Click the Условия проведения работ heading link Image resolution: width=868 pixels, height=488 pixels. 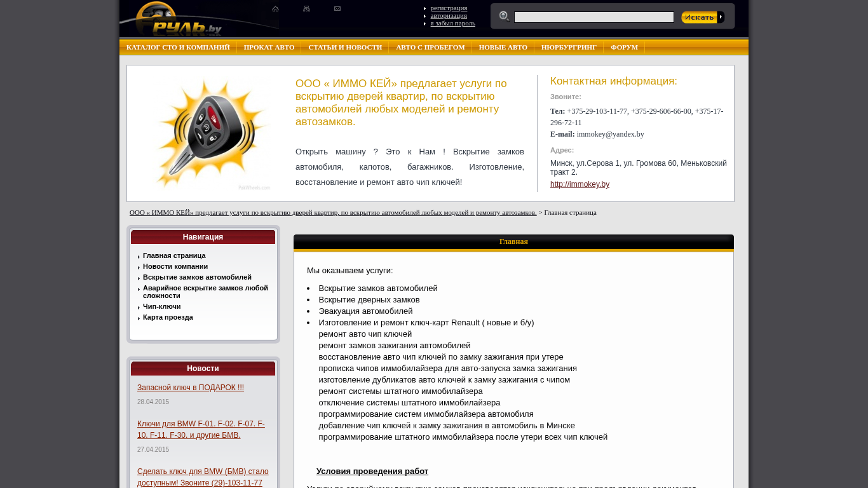(x=372, y=471)
